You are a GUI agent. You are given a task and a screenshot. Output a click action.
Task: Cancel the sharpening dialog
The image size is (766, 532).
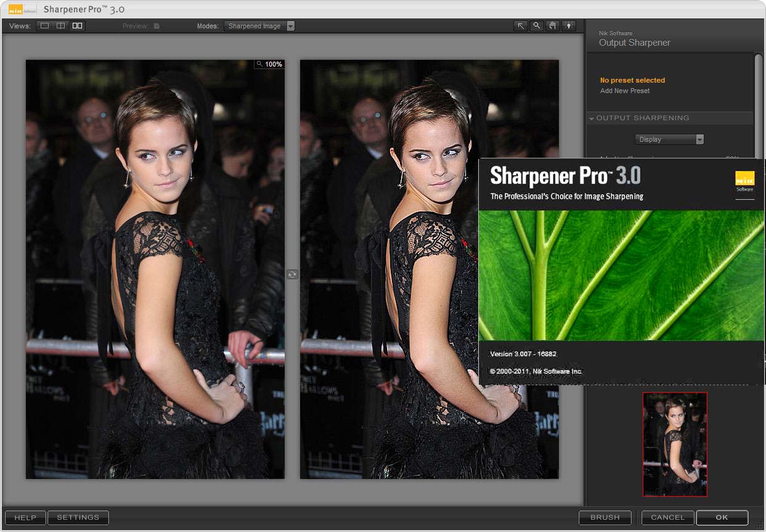coord(668,518)
